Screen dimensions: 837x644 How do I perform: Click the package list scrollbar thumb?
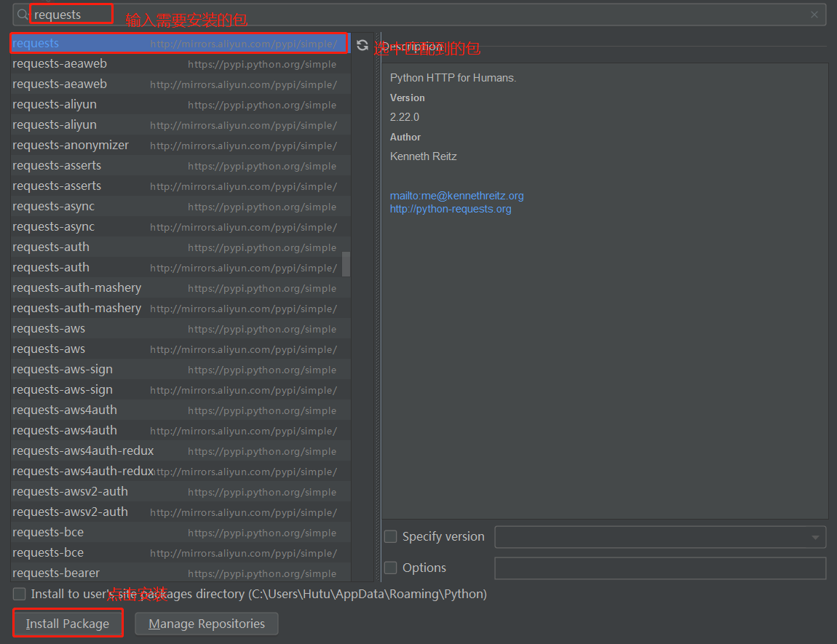coord(346,264)
